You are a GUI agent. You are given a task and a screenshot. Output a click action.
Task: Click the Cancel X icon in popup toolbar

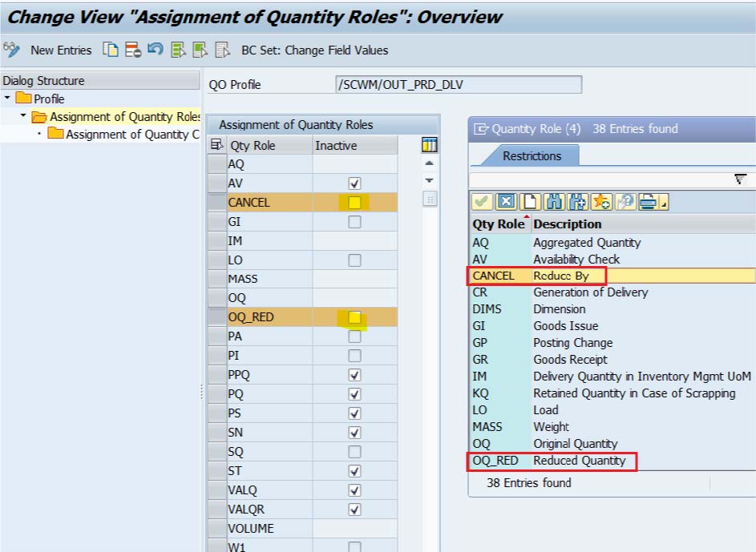point(506,201)
